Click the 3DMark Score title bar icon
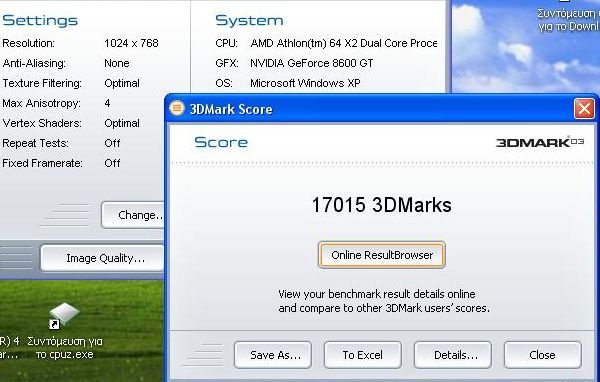The image size is (600, 382). [177, 108]
